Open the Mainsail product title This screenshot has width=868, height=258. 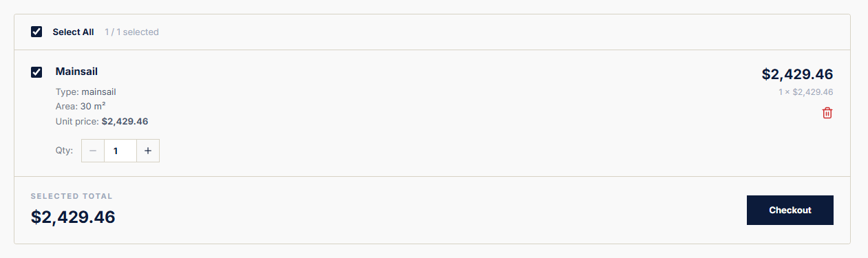click(76, 72)
